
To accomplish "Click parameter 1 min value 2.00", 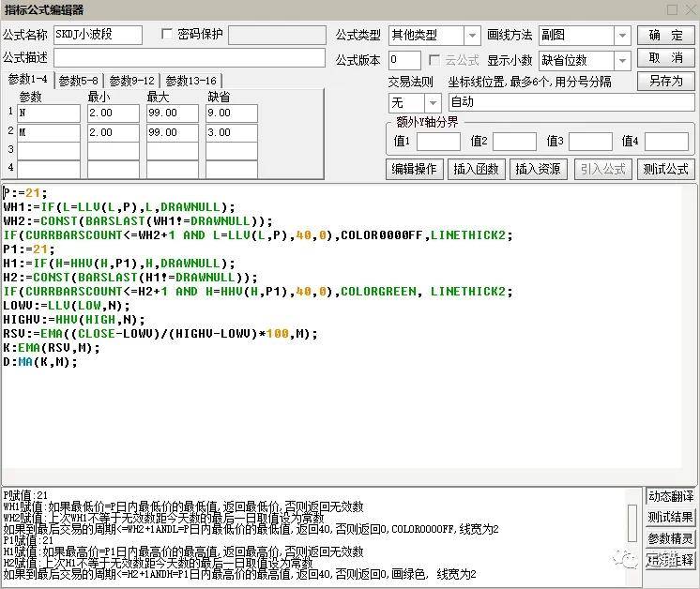I will [114, 113].
